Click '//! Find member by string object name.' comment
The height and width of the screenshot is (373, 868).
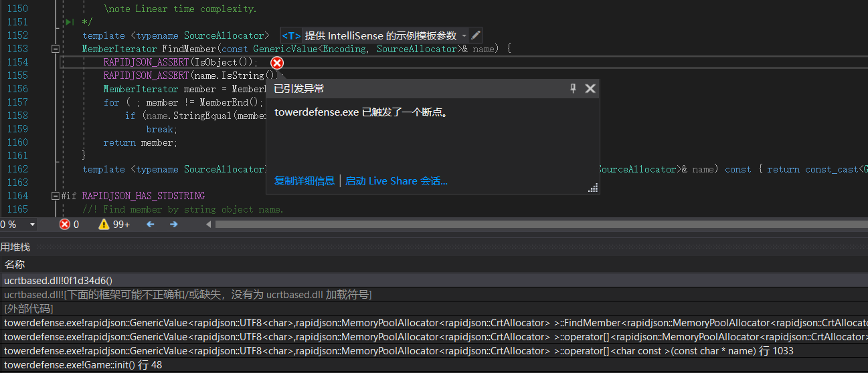pyautogui.click(x=183, y=209)
